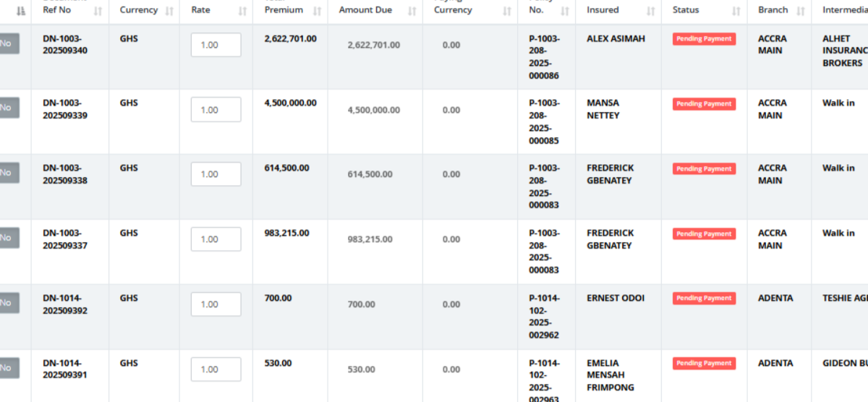
Task: Click Pending Payment badge for ERNEST ODOI
Action: [x=704, y=298]
